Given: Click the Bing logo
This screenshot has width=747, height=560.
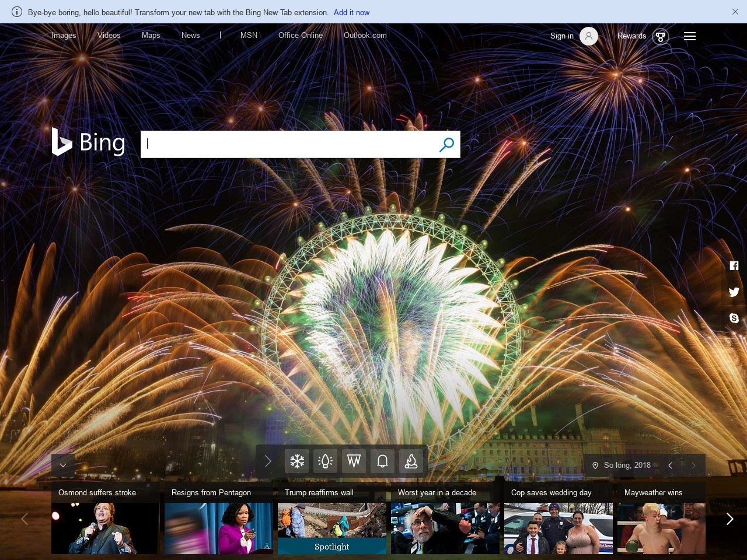Looking at the screenshot, I should click(88, 142).
